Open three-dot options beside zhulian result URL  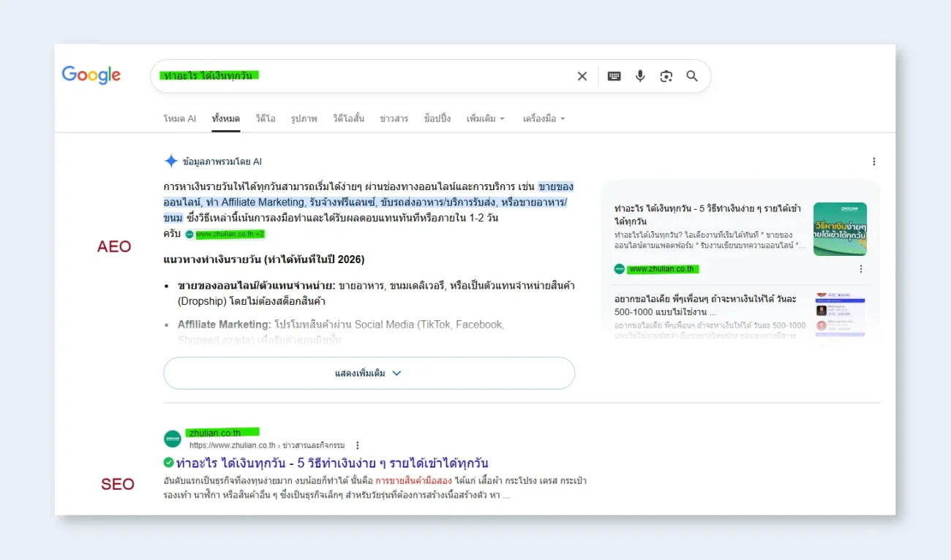[x=358, y=445]
